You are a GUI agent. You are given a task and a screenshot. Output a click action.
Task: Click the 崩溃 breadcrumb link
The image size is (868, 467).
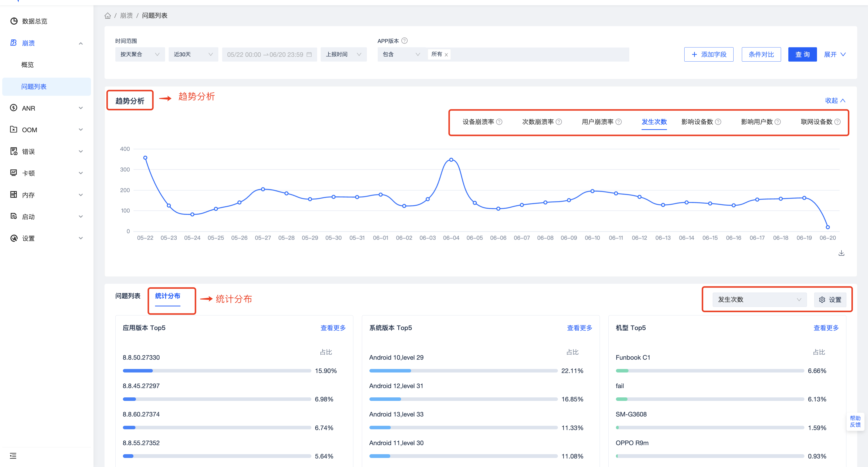click(x=126, y=16)
